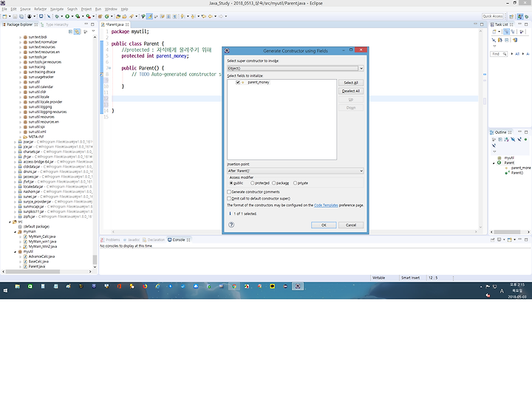The image size is (532, 402).
Task: Open File Explorer from the taskbar
Action: pos(17,286)
